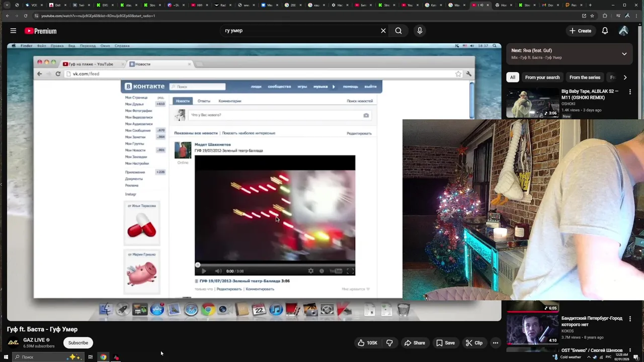Open a new browser tab
The height and width of the screenshot is (362, 644).
coord(590,5)
